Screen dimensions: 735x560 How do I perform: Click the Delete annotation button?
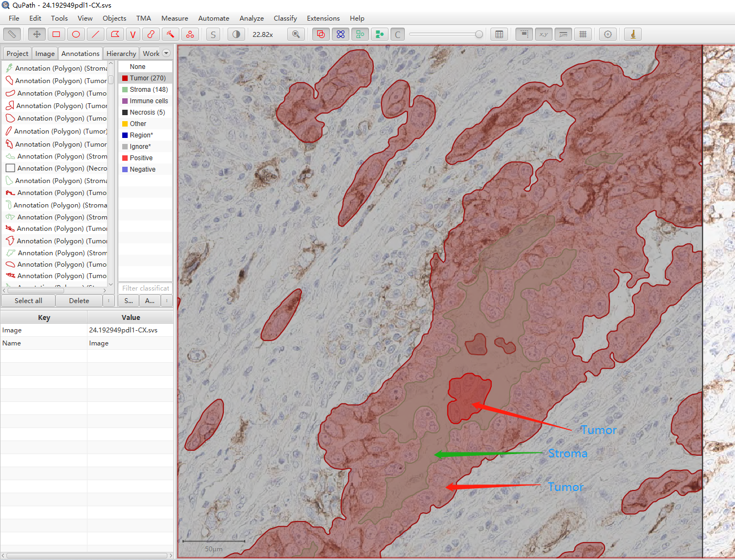click(79, 300)
